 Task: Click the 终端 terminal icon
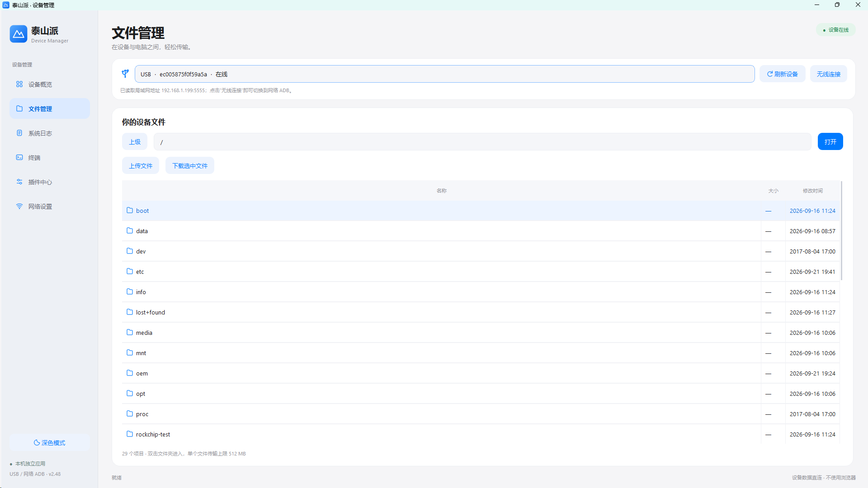coord(19,157)
